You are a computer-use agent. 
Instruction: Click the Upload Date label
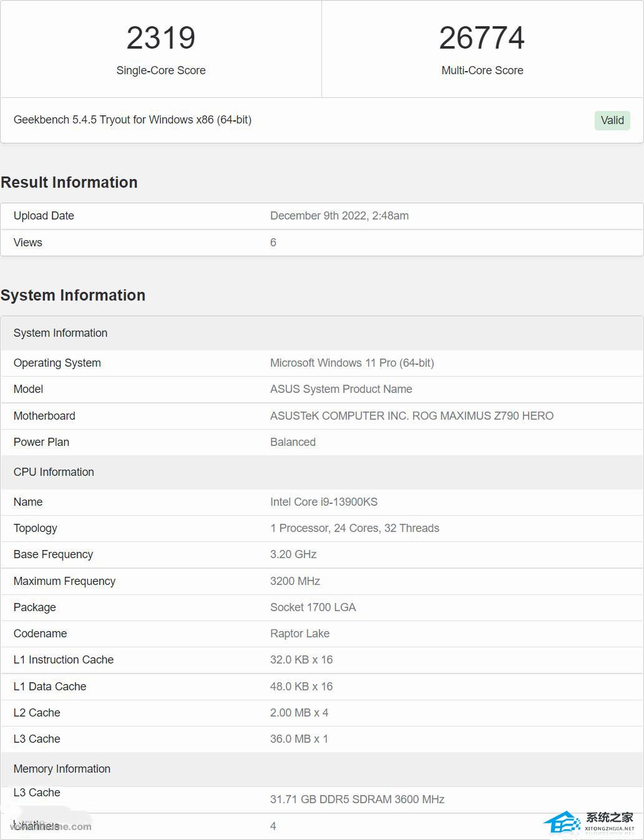pyautogui.click(x=44, y=216)
